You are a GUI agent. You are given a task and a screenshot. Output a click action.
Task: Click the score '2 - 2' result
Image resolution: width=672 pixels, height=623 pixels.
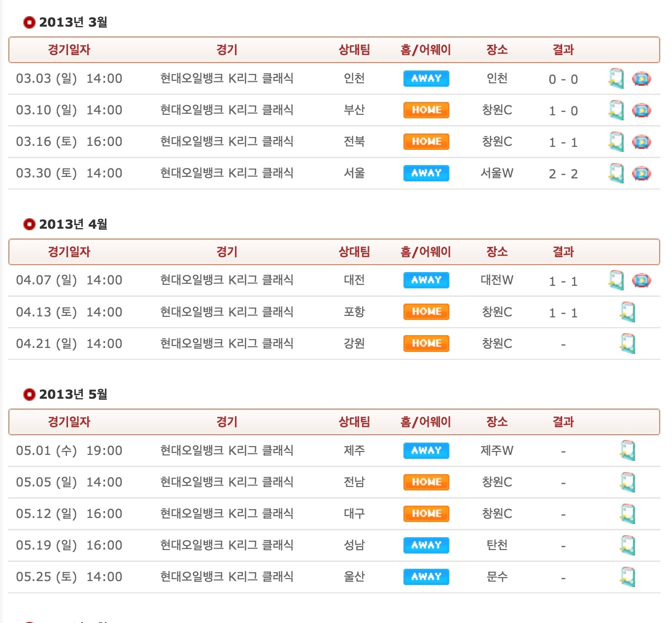(563, 174)
